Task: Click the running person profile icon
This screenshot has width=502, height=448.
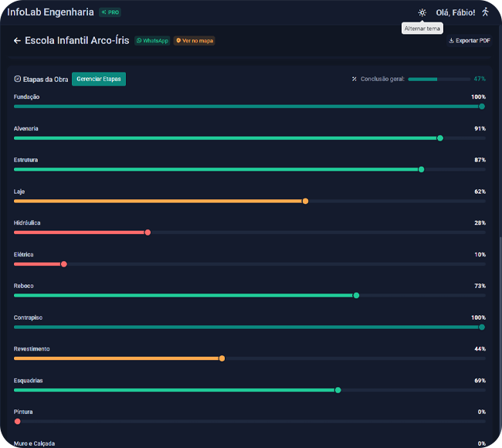Action: tap(485, 12)
